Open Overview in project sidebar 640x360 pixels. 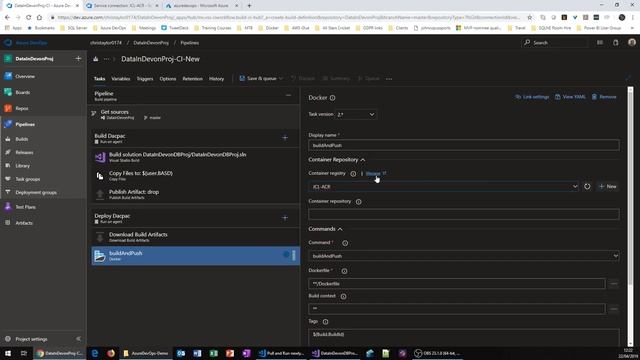pyautogui.click(x=25, y=76)
